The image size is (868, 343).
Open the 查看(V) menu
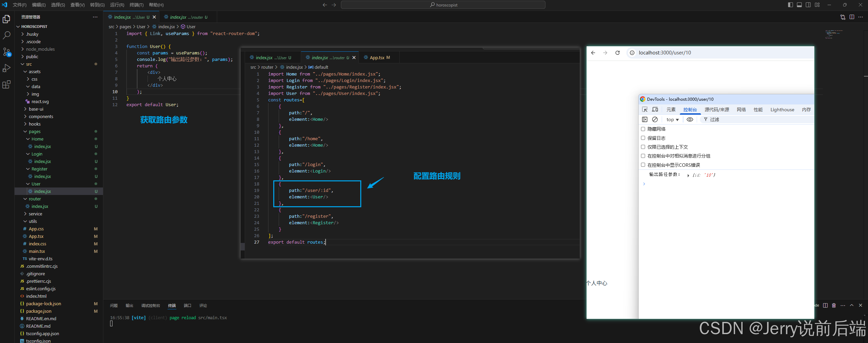pos(77,5)
